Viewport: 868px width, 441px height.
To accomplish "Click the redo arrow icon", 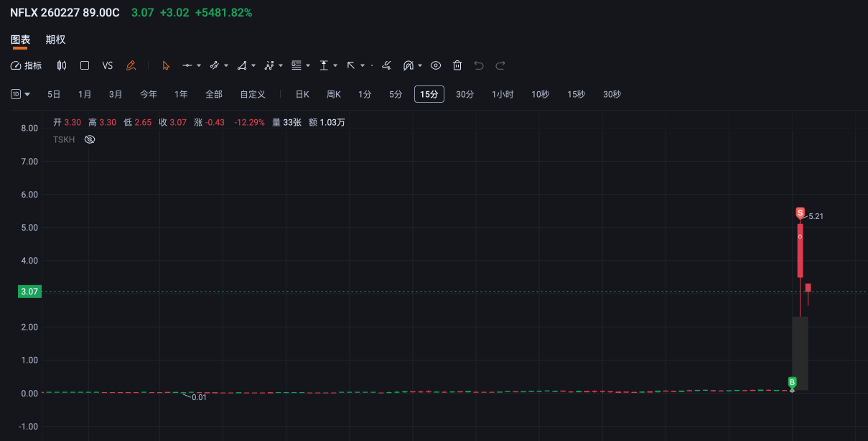I will click(x=500, y=65).
